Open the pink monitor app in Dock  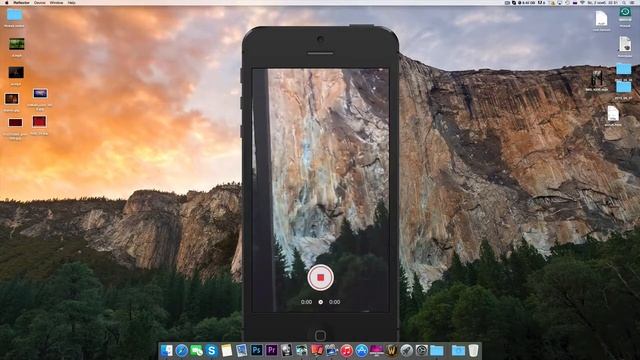[376, 350]
